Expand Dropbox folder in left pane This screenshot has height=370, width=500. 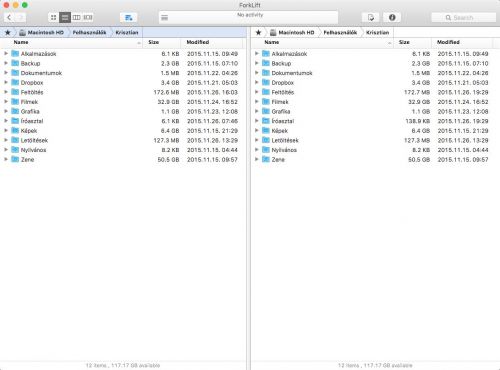click(6, 82)
